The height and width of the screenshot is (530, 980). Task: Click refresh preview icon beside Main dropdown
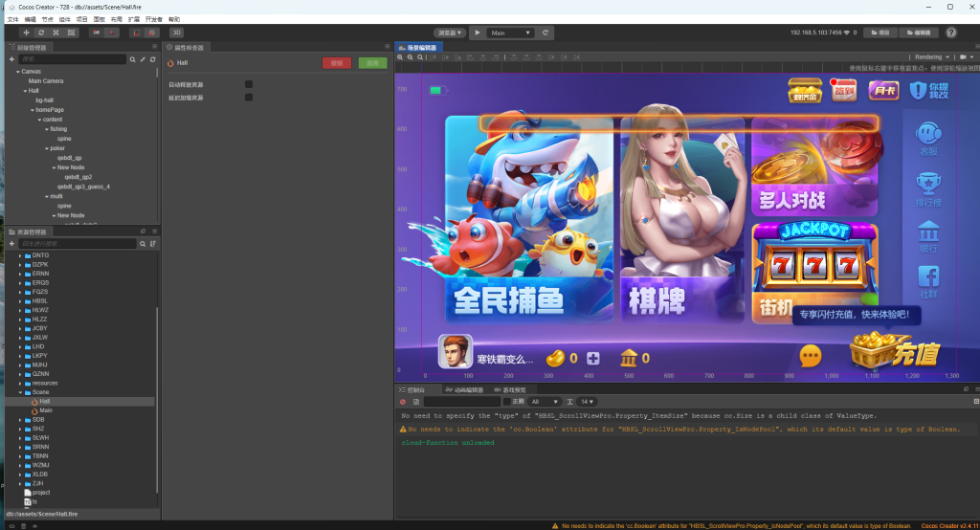click(545, 33)
